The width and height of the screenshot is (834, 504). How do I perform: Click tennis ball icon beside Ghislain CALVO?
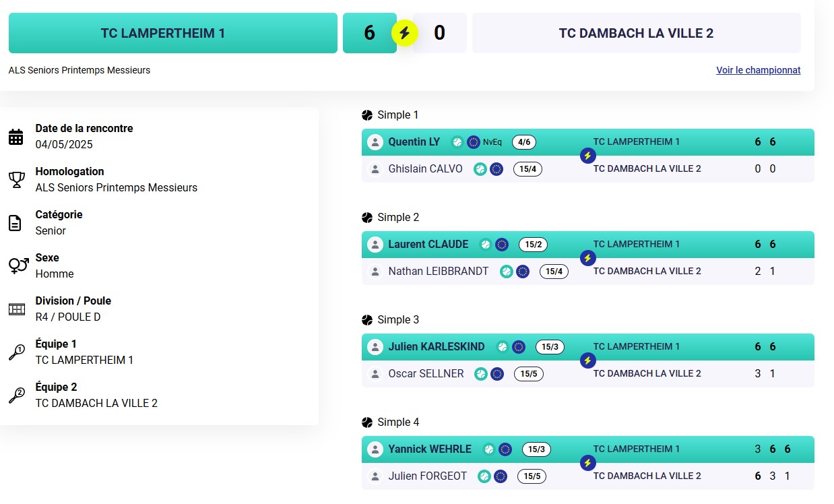point(480,169)
